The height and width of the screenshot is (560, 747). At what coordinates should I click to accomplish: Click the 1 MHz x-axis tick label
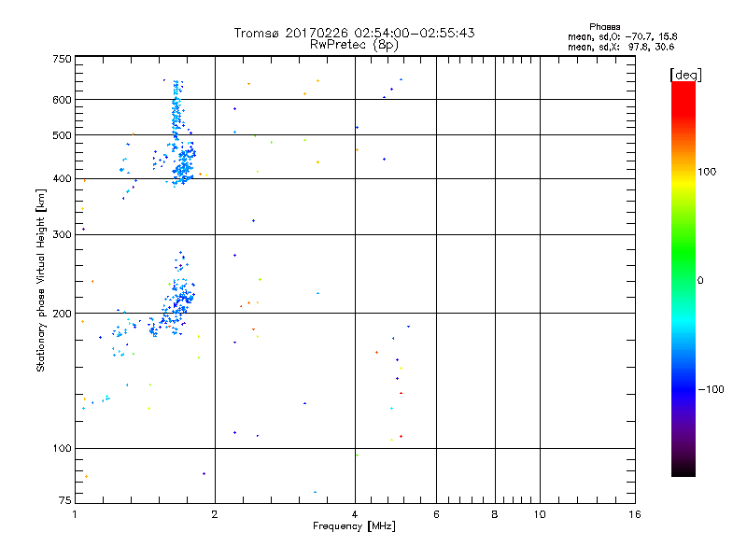click(x=75, y=514)
